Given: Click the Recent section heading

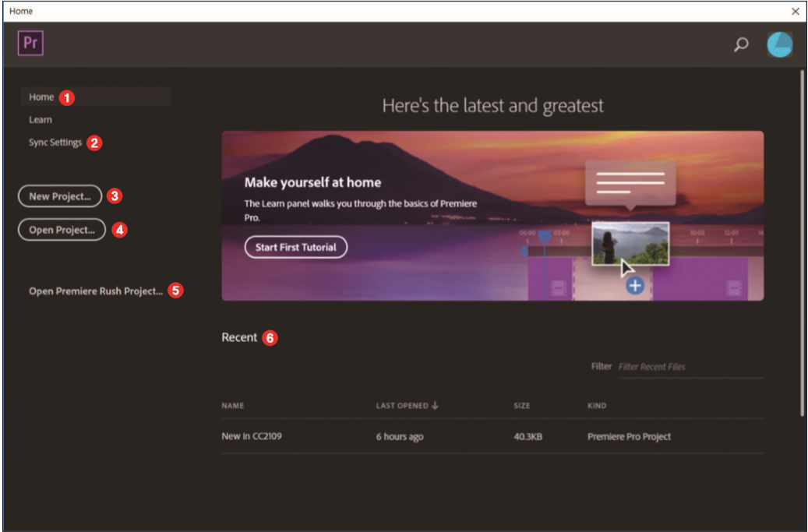Looking at the screenshot, I should click(239, 337).
